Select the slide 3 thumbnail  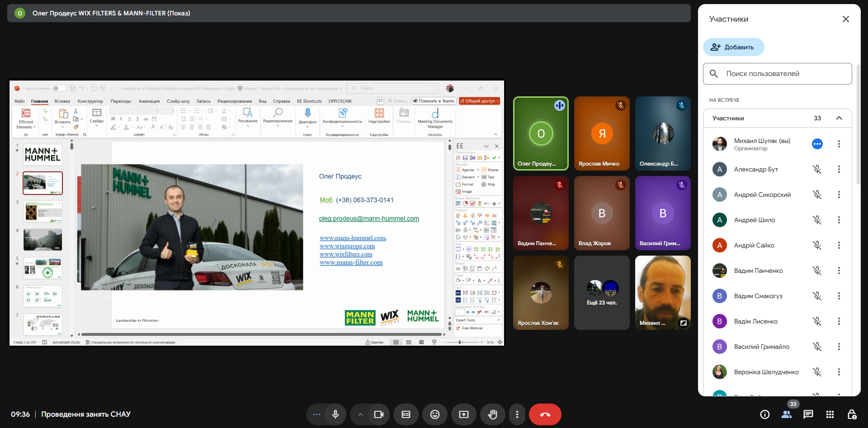(43, 211)
